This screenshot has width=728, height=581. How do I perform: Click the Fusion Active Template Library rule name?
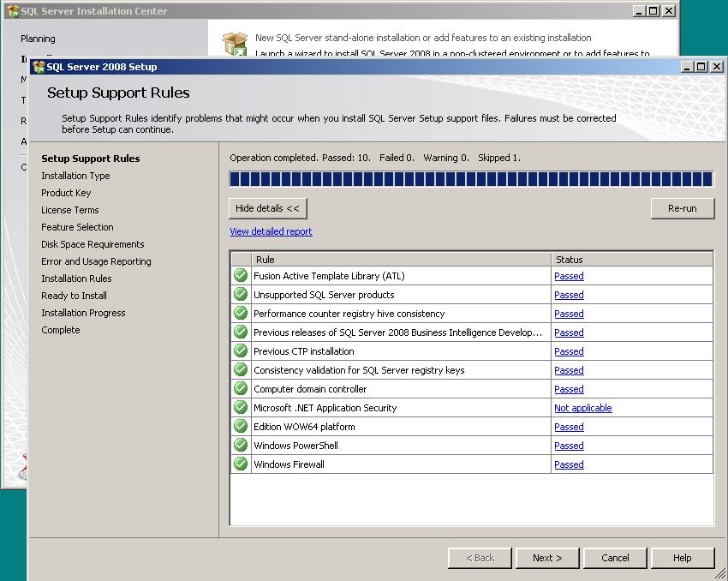[x=329, y=276]
